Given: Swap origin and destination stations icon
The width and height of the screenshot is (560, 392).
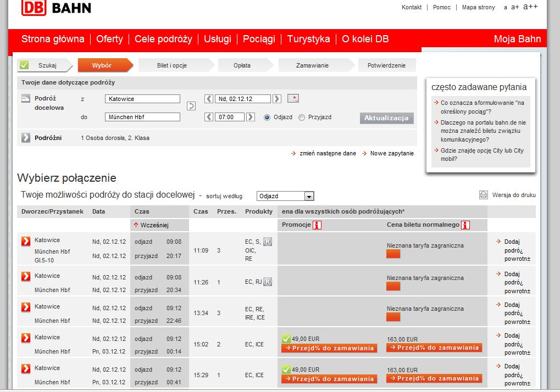Looking at the screenshot, I should point(191,106).
